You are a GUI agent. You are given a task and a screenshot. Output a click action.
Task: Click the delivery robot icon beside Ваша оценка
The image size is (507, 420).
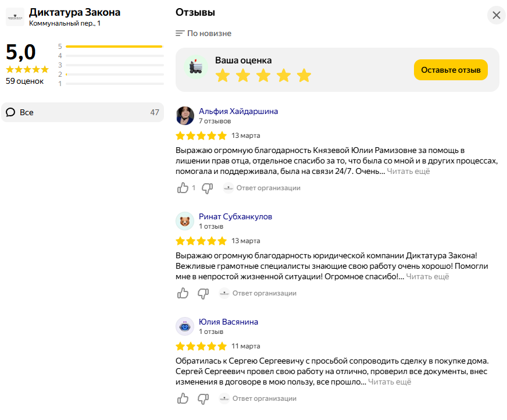195,67
